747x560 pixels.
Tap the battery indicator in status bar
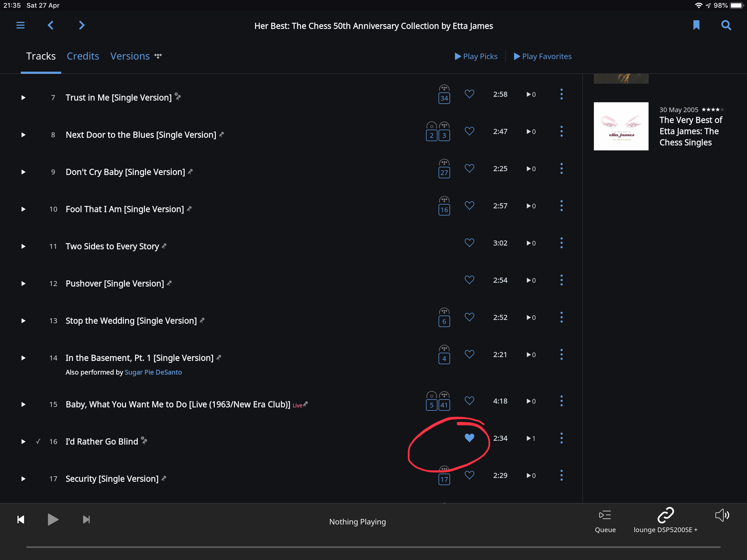click(x=737, y=5)
